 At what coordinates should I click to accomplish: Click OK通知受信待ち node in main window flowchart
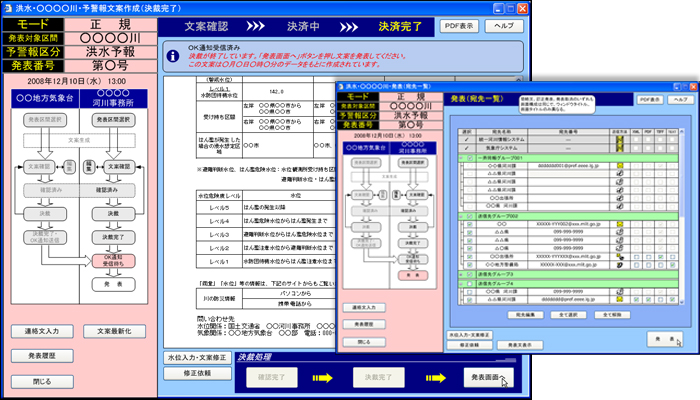(113, 261)
